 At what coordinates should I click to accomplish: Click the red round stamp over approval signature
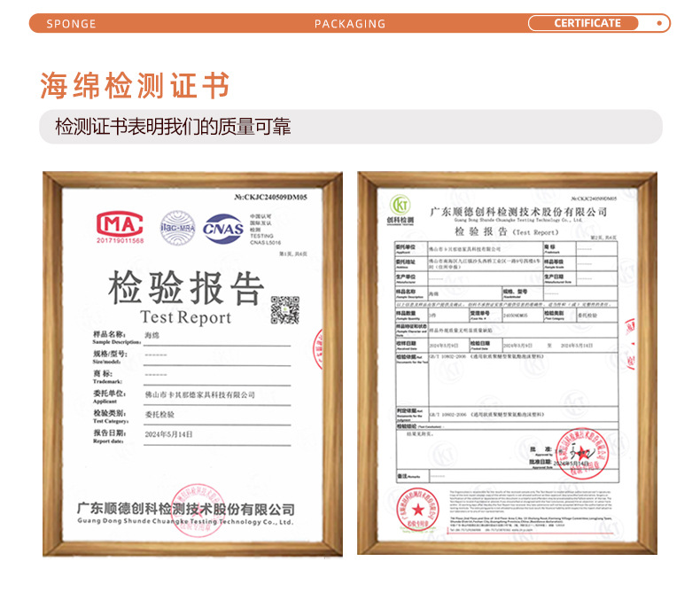click(582, 453)
